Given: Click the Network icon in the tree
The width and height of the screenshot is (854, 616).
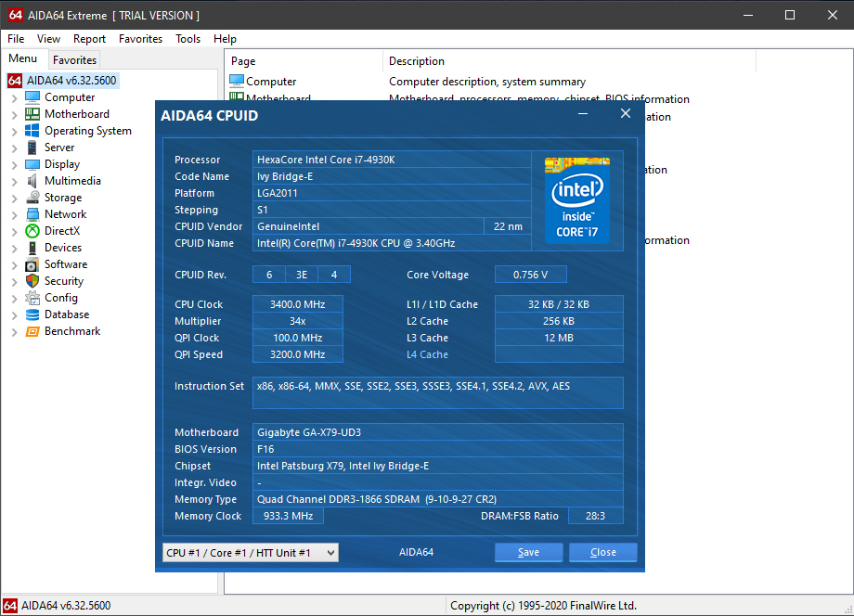Looking at the screenshot, I should pyautogui.click(x=32, y=214).
